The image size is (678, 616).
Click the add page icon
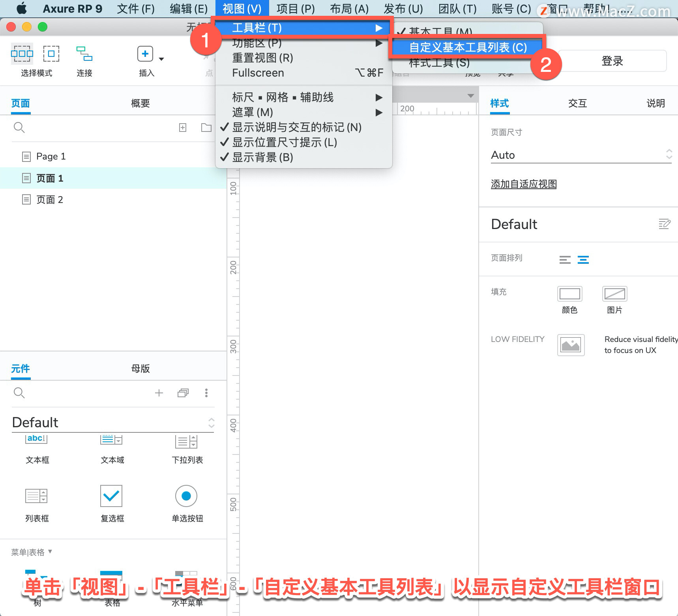[x=183, y=128]
